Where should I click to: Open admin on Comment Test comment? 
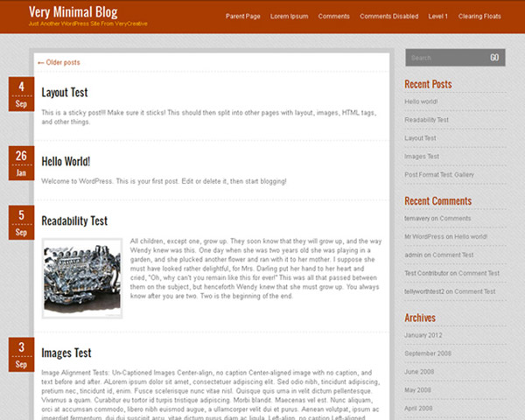[x=439, y=255]
